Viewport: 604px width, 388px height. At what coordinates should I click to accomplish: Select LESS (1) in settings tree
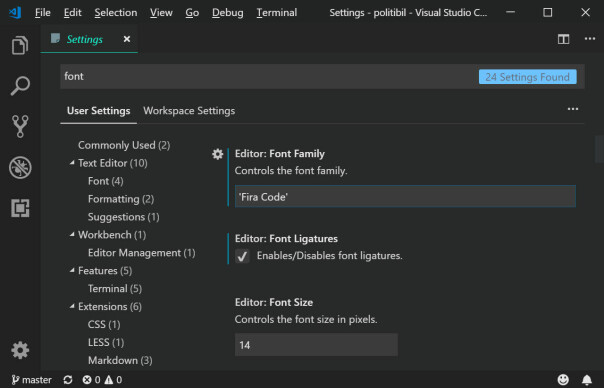coord(106,342)
